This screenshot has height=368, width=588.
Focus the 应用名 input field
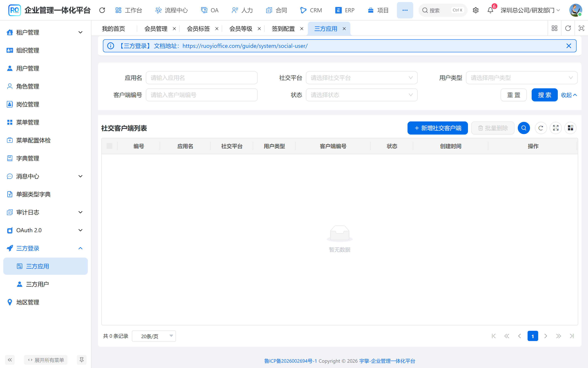point(202,78)
